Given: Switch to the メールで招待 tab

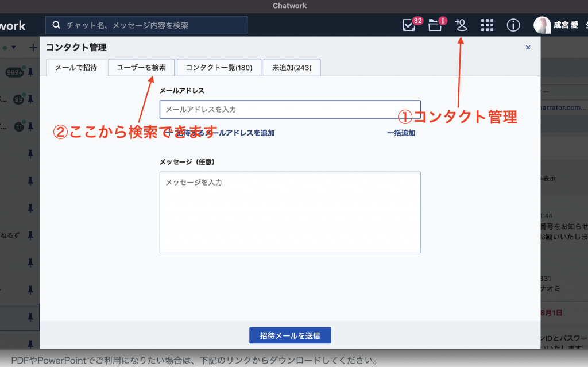Looking at the screenshot, I should coord(76,68).
